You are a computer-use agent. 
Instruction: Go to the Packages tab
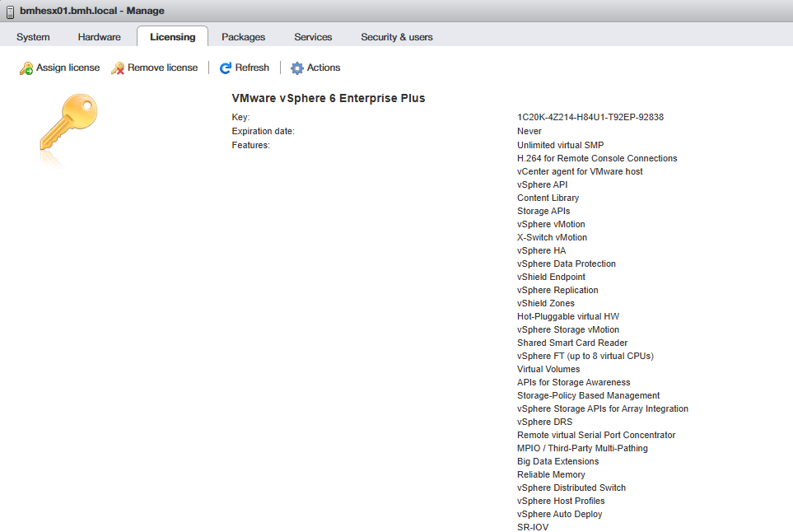click(243, 37)
